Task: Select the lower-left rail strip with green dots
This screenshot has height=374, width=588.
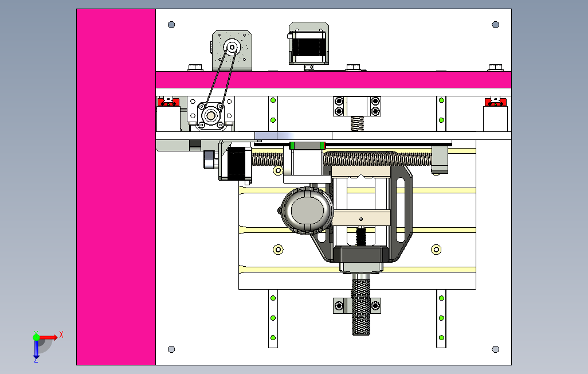Action: pyautogui.click(x=273, y=318)
